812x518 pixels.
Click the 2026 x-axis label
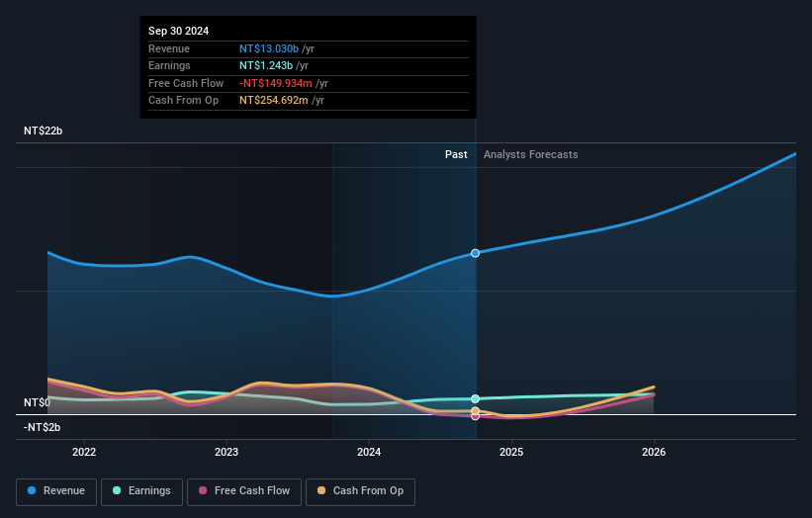(654, 452)
